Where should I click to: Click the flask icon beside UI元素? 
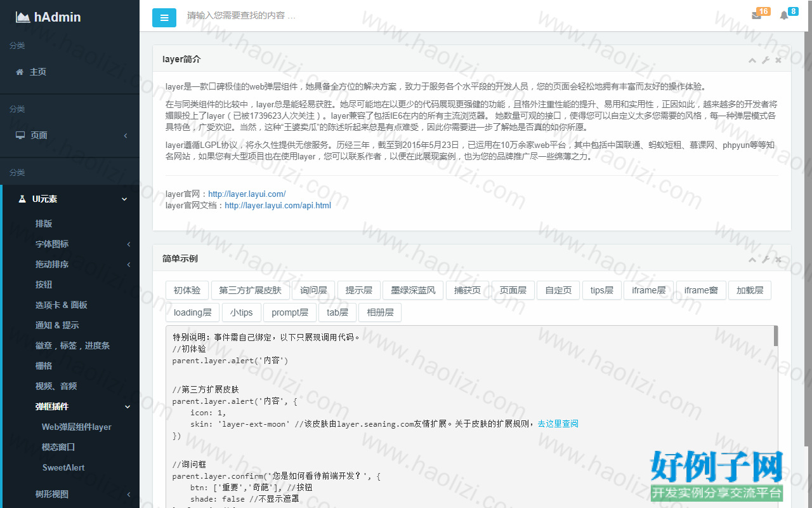point(22,199)
